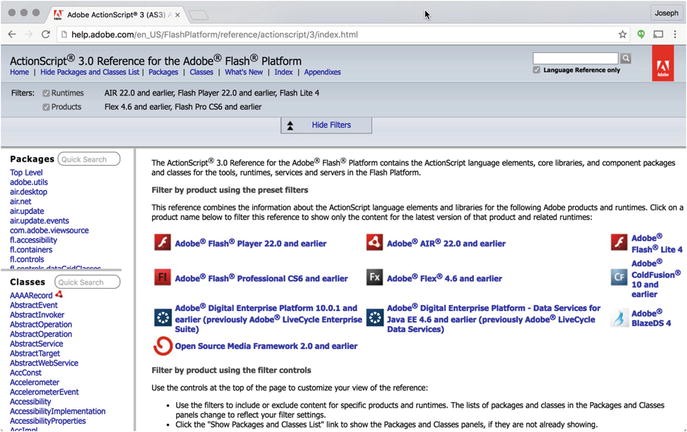The width and height of the screenshot is (687, 432).
Task: Open a new browser tab
Action: pos(199,15)
